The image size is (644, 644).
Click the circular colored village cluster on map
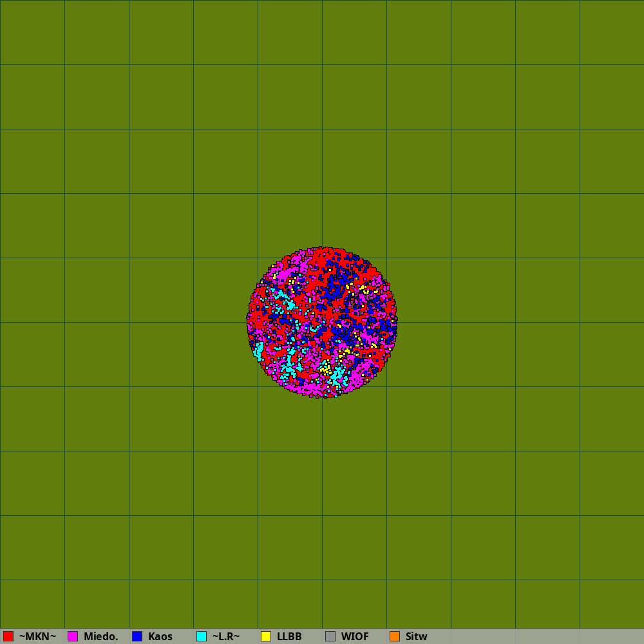coord(322,323)
